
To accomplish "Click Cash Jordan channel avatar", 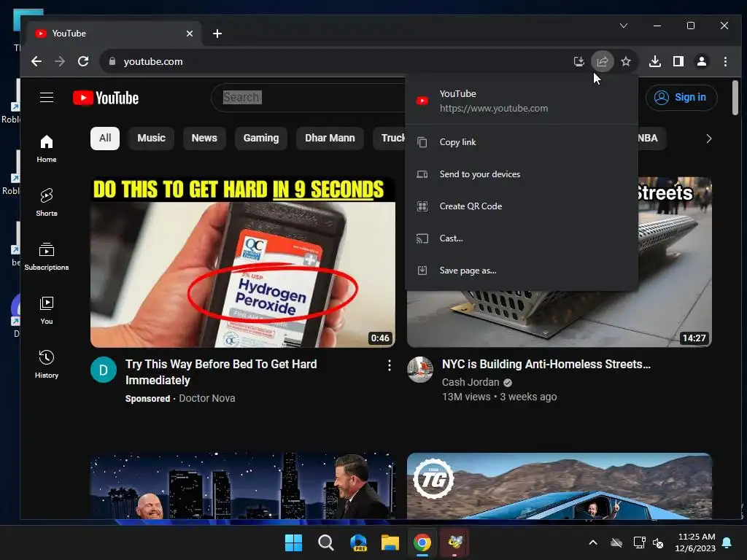I will [420, 370].
